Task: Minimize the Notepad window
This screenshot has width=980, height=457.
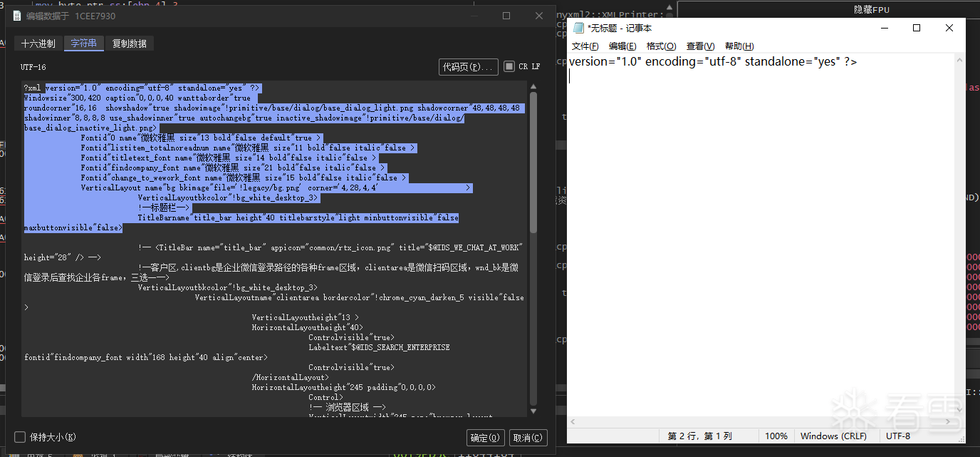Action: click(x=884, y=29)
